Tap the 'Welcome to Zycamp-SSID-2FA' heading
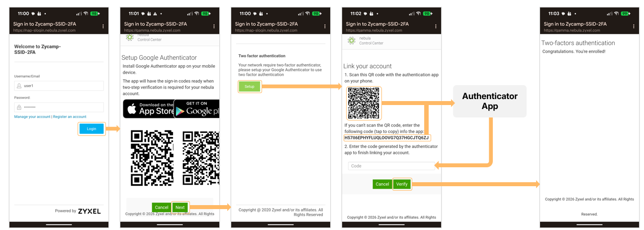Image resolution: width=644 pixels, height=230 pixels. [38, 49]
